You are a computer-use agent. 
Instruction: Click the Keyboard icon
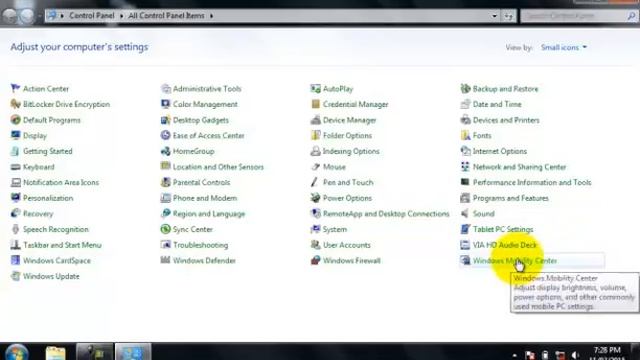click(x=16, y=167)
